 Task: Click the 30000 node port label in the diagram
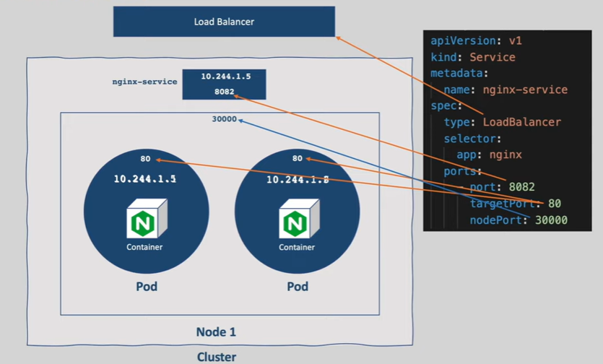(x=225, y=119)
